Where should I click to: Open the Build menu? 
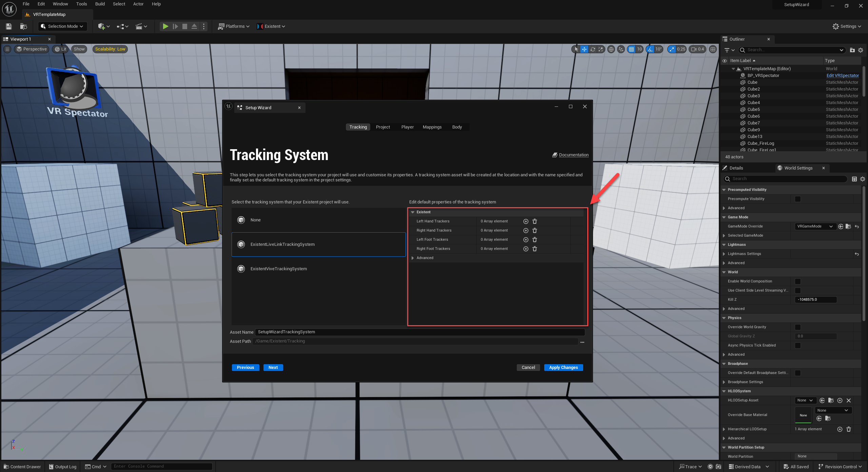tap(100, 4)
